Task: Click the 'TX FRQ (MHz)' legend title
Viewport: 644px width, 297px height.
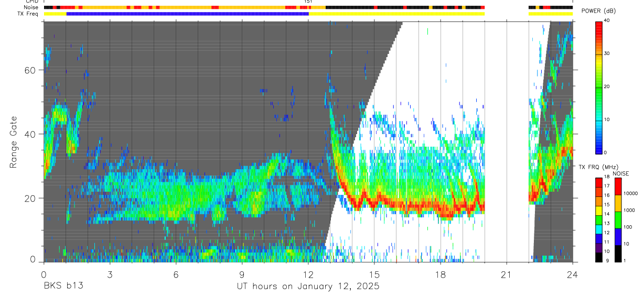Action: (599, 167)
